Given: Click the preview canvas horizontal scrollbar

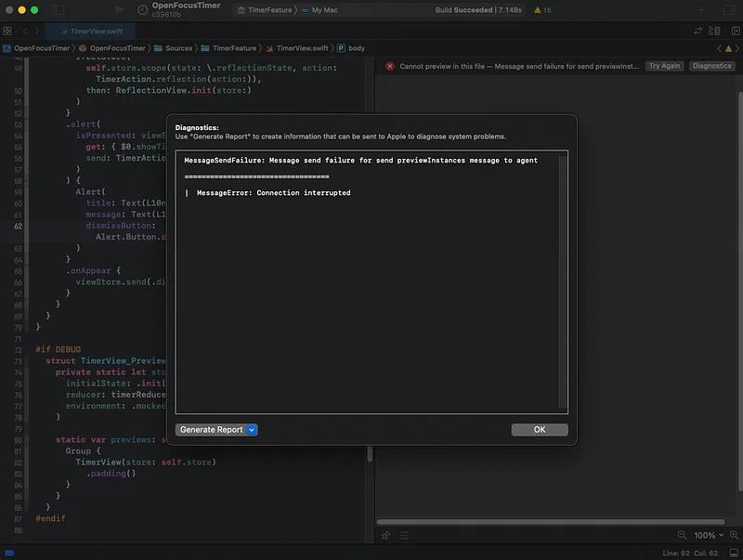Looking at the screenshot, I should (557, 520).
